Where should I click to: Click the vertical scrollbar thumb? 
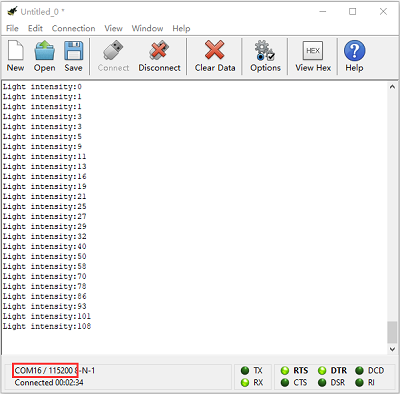(x=392, y=332)
